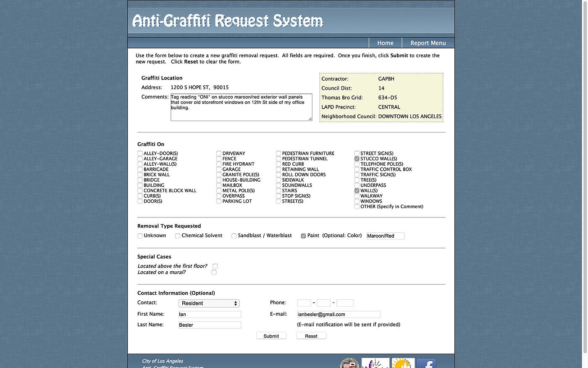Check the TRAFFIC CONTROL BOX checkbox

(357, 169)
